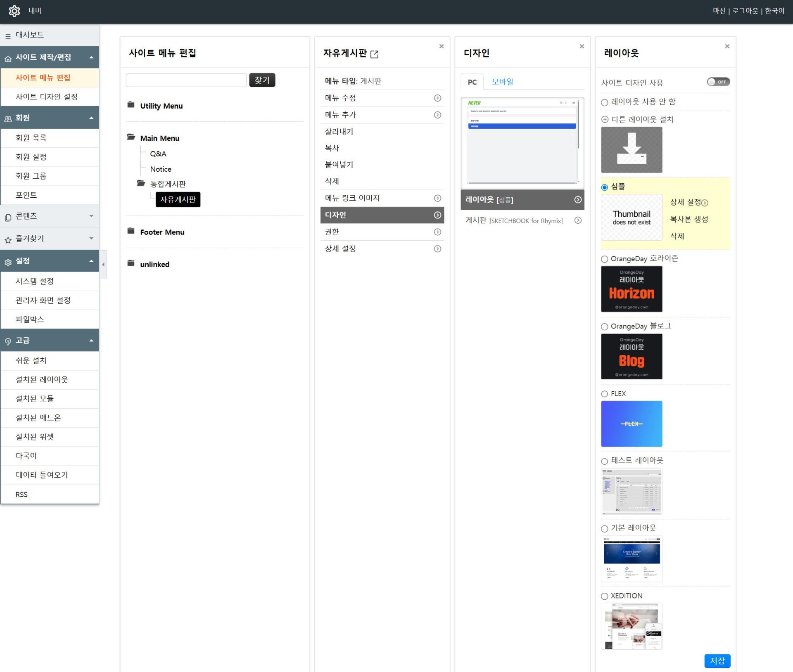
Task: Click the 저장 save button
Action: [717, 660]
